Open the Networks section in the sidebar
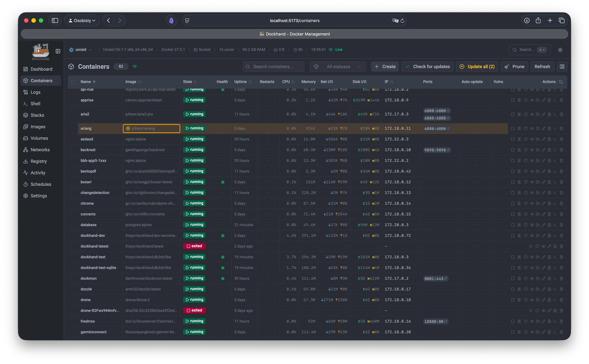Viewport: 589px width, 364px height. pyautogui.click(x=40, y=150)
